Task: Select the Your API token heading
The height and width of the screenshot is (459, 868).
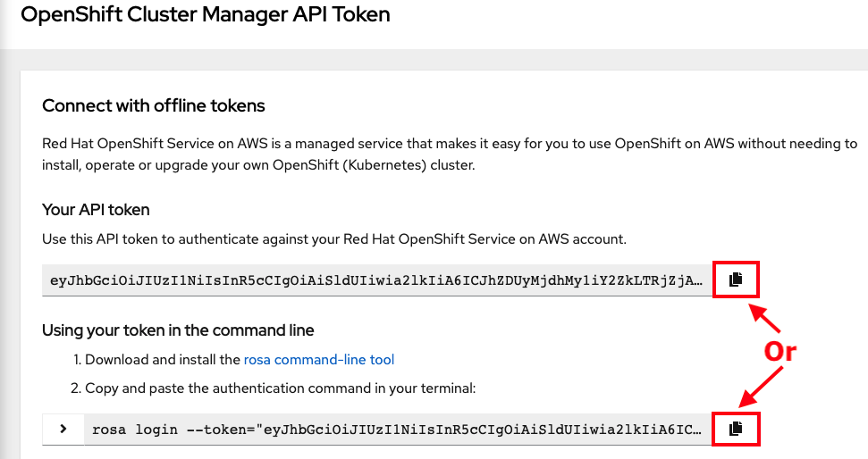Action: tap(96, 210)
